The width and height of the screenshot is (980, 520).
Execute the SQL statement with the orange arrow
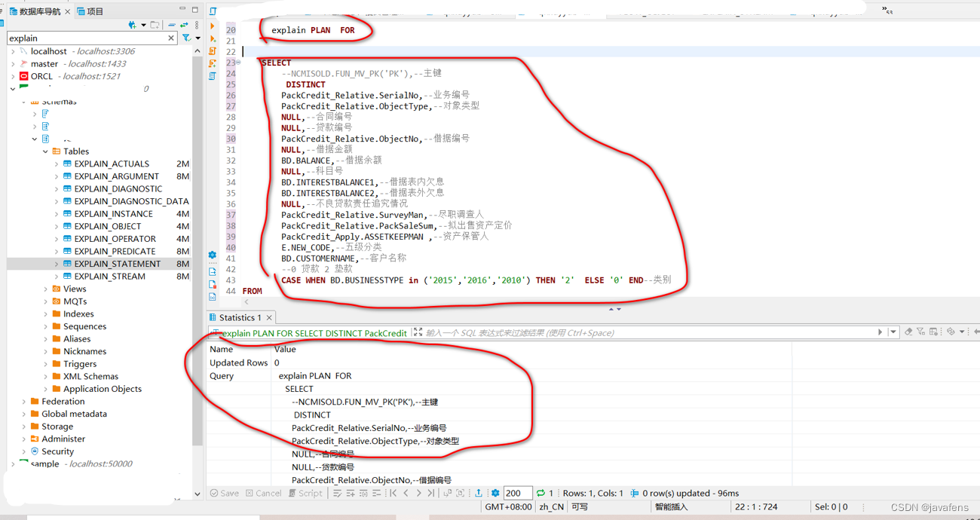coord(213,26)
